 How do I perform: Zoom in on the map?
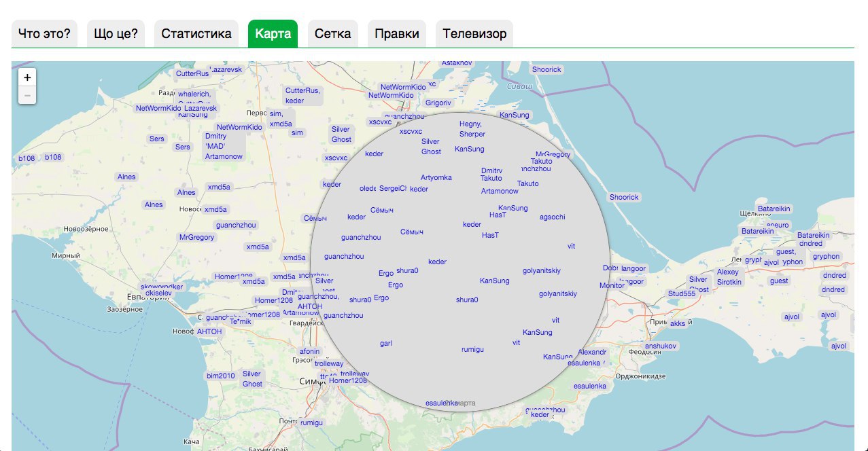click(27, 78)
